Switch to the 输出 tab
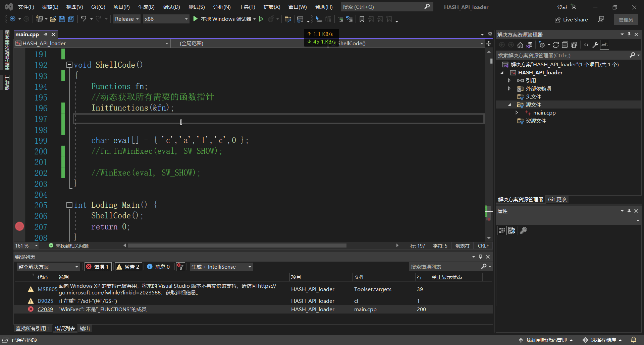Screen dimensions: 644x345 (85, 328)
